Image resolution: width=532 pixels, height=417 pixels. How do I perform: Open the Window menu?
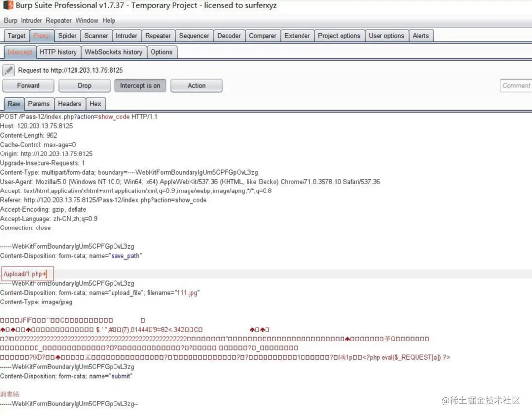coord(86,20)
